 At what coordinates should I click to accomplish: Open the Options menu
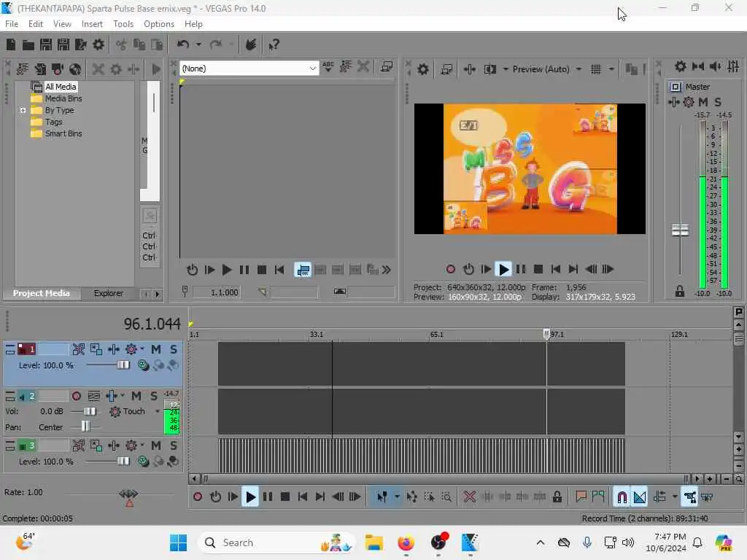pos(158,24)
